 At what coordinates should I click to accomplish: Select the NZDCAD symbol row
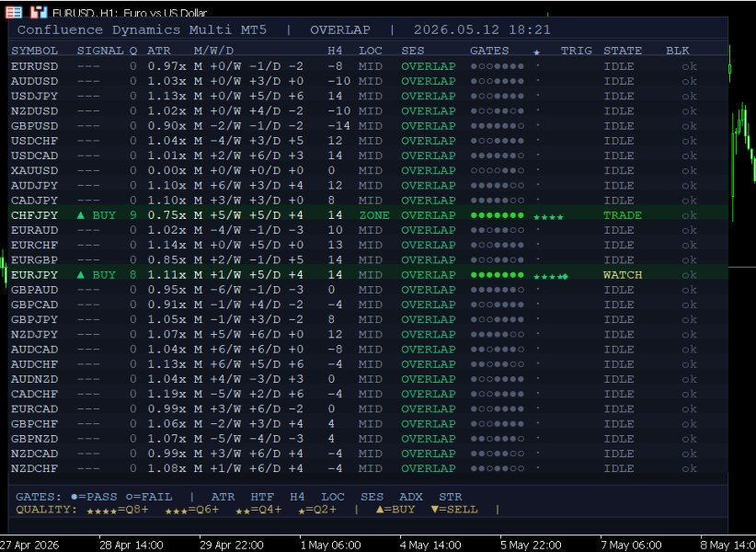click(368, 454)
